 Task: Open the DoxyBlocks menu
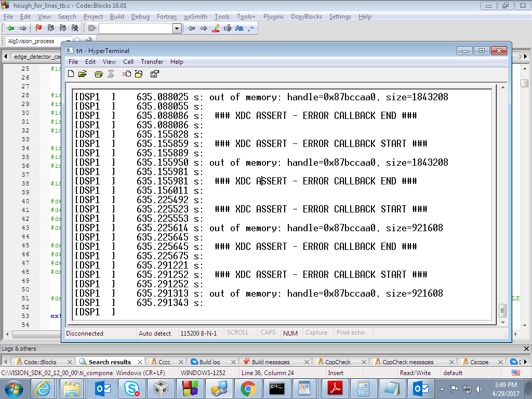[x=307, y=17]
